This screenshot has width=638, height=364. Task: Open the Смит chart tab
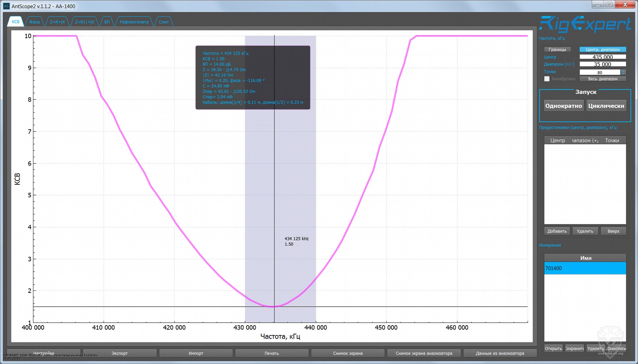(164, 22)
